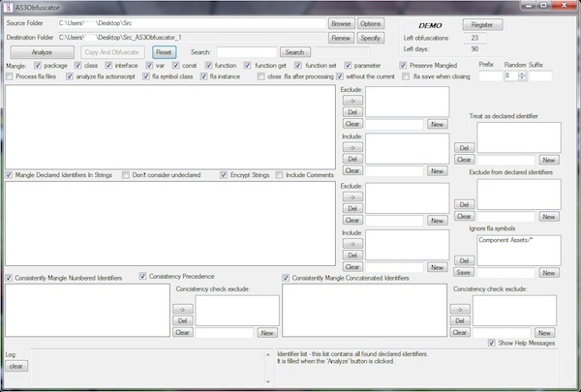Select 'Component Assets/*' list entry
This screenshot has height=392, width=581.
[505, 240]
